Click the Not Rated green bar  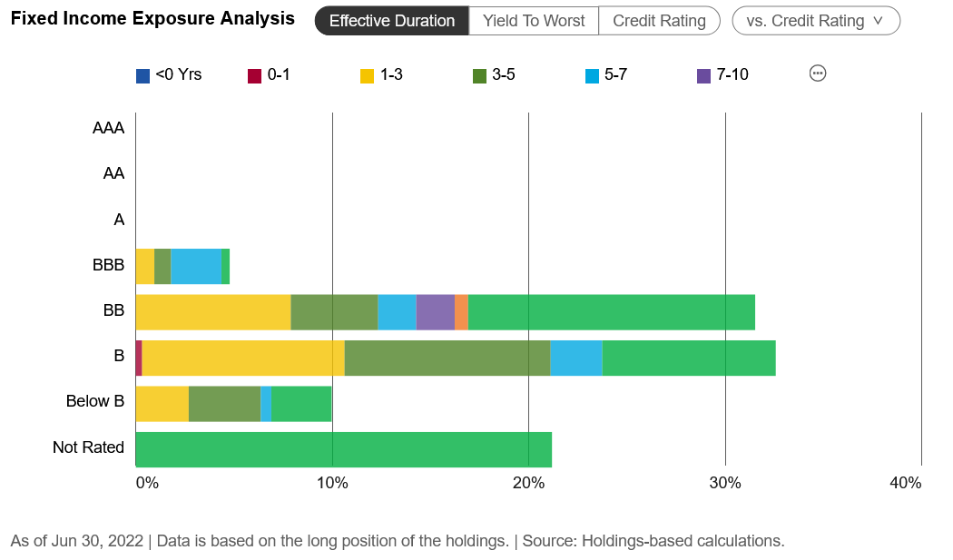point(343,450)
